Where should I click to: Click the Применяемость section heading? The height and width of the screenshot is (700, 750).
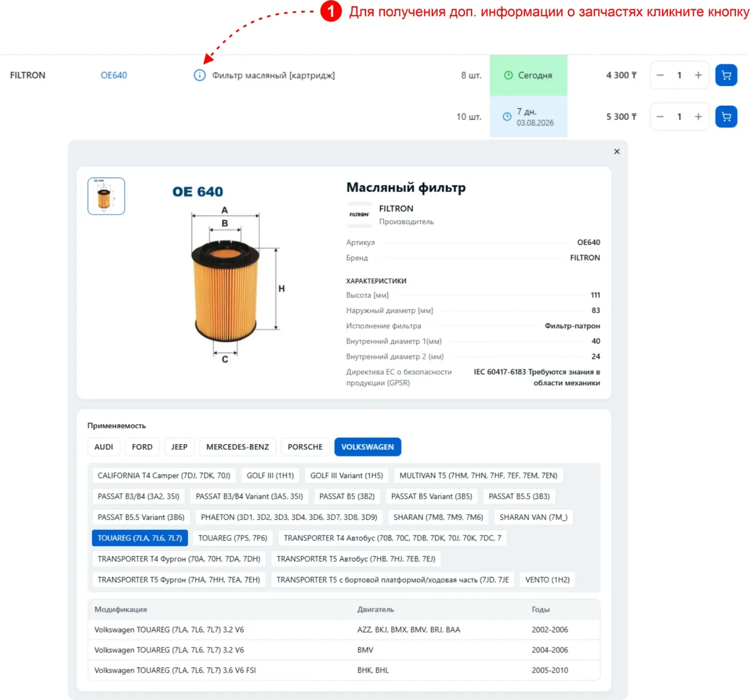[116, 426]
